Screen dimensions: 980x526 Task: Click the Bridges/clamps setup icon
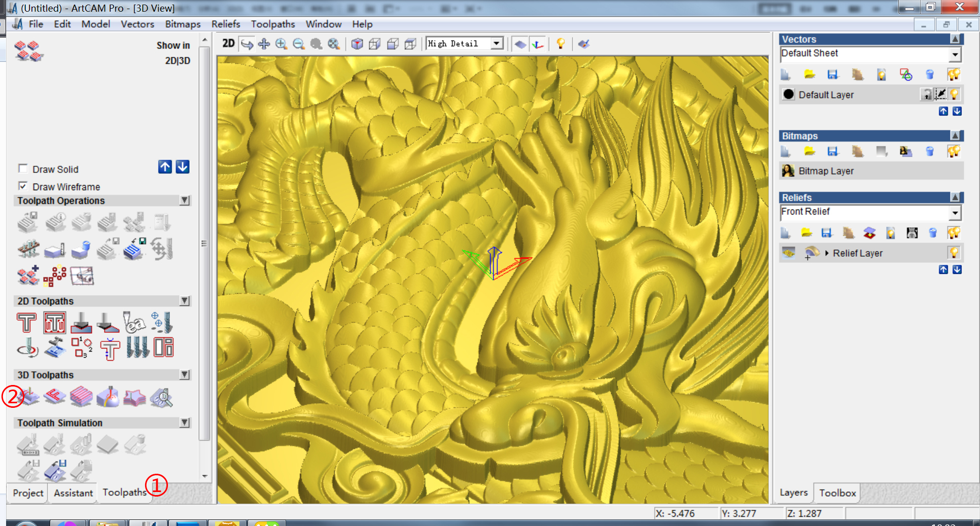click(28, 249)
